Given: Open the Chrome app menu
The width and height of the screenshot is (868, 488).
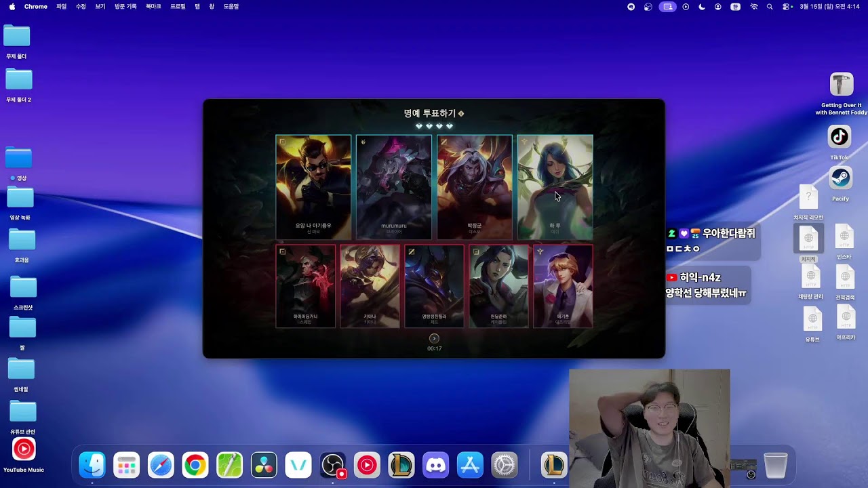Looking at the screenshot, I should [x=36, y=6].
